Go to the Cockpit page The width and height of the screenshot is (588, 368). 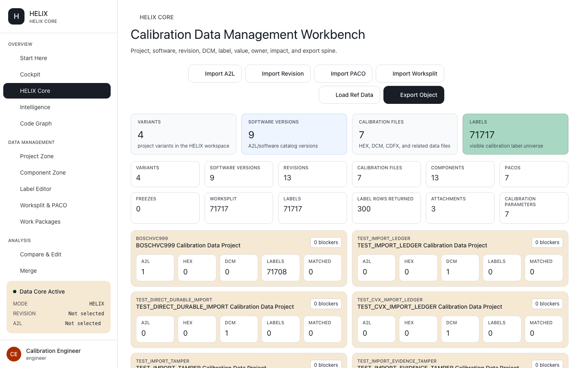click(57, 74)
